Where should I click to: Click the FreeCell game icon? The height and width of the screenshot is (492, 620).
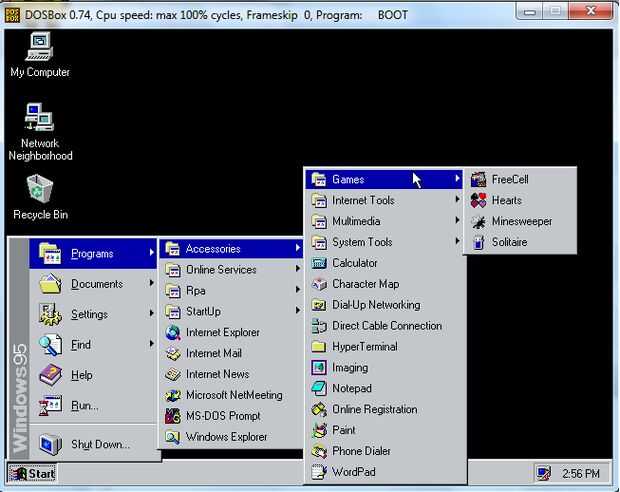478,180
